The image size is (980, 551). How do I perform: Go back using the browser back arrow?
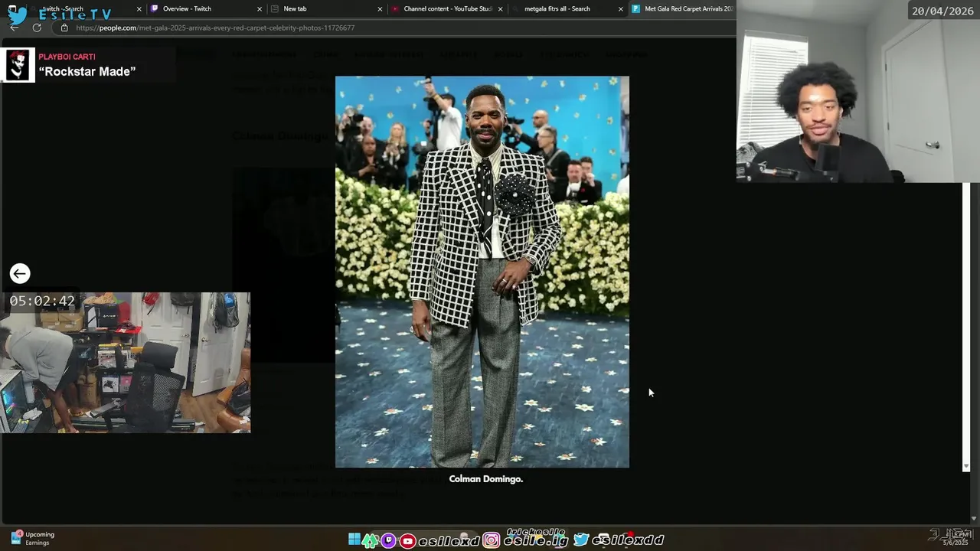(15, 28)
